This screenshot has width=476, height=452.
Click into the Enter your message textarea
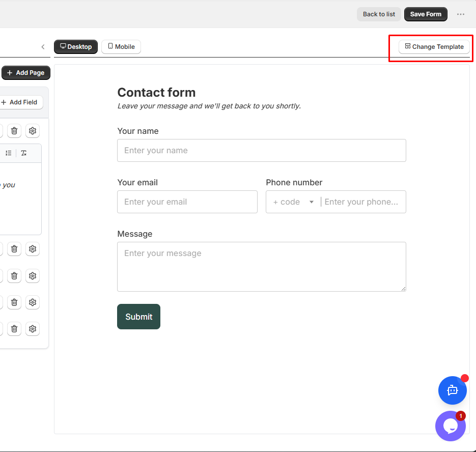(x=262, y=267)
